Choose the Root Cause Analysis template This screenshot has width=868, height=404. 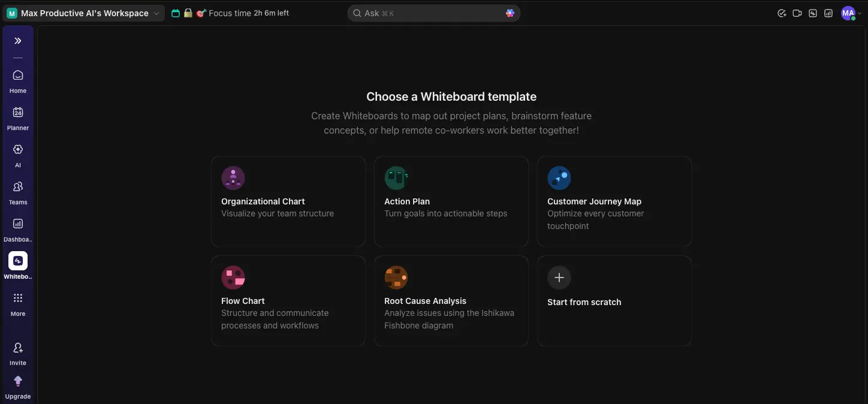pyautogui.click(x=451, y=301)
